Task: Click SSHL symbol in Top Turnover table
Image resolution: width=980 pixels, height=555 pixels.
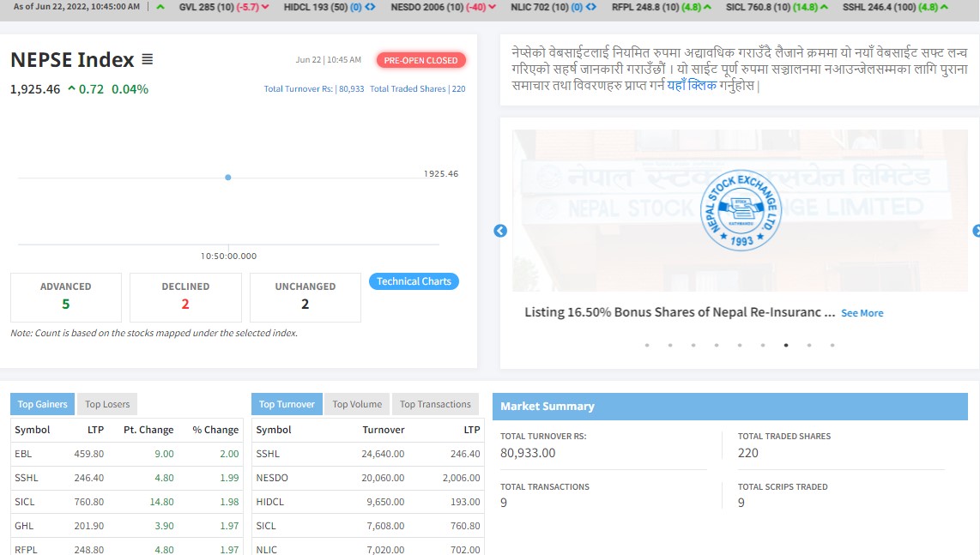Action: (268, 454)
